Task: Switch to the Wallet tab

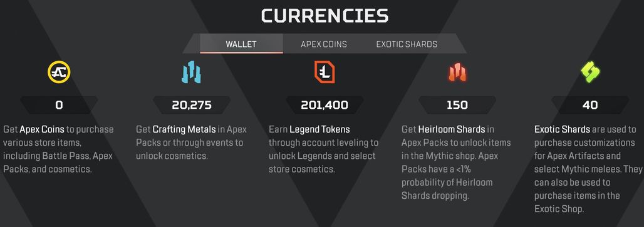Action: 241,44
